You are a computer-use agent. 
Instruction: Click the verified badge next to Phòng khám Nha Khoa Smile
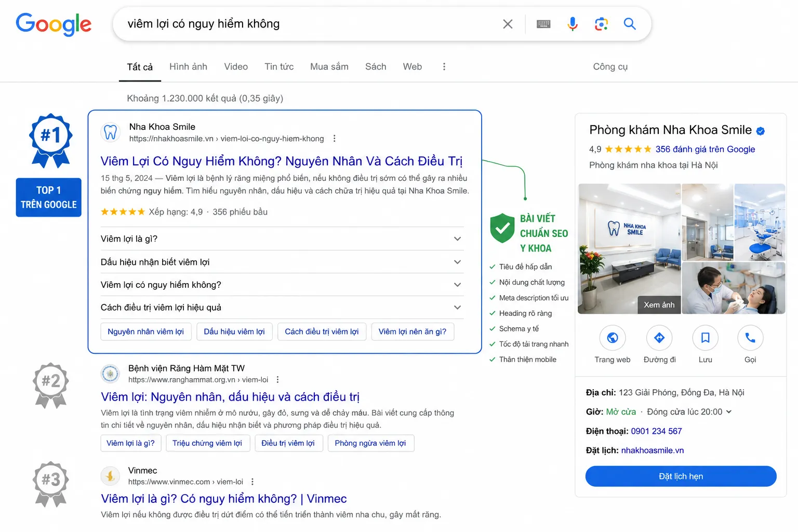[x=761, y=131]
